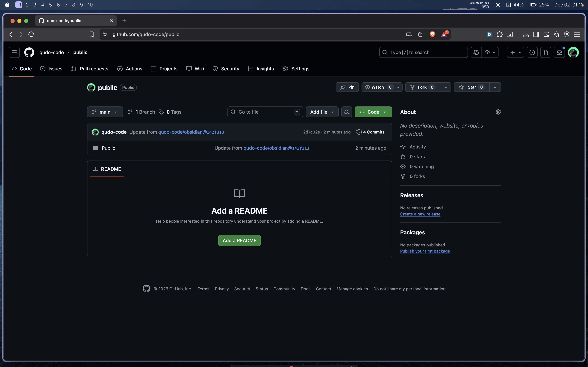Screen dimensions: 588x367
Task: Open the About settings gear icon
Action: click(498, 112)
